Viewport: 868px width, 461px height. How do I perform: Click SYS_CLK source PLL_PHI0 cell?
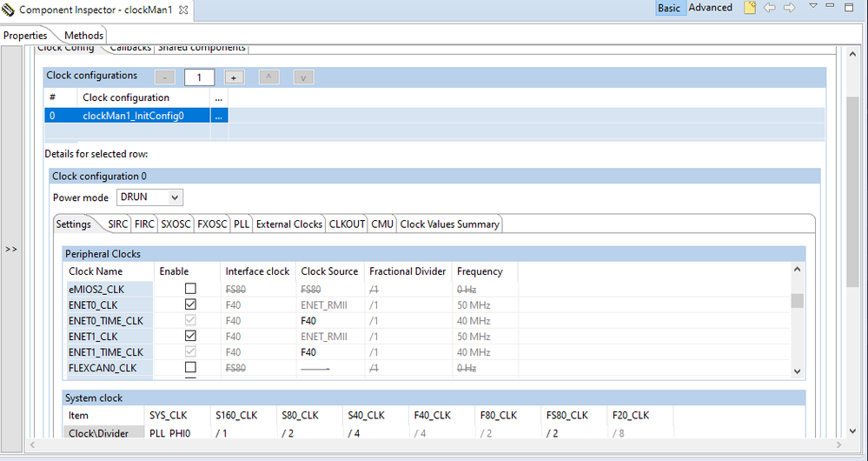coord(169,433)
